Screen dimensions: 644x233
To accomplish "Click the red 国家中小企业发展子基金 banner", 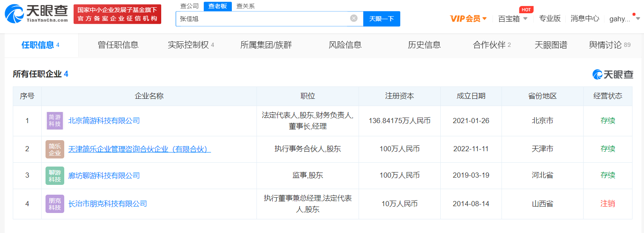I will pyautogui.click(x=117, y=14).
